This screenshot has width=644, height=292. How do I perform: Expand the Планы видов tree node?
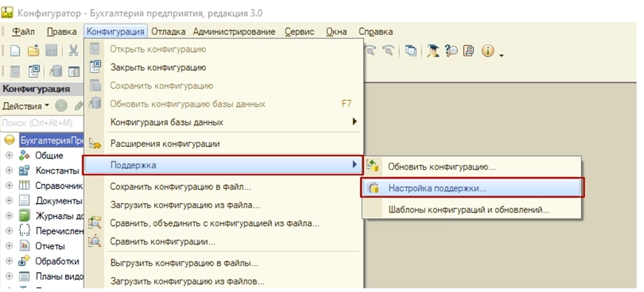pyautogui.click(x=9, y=276)
